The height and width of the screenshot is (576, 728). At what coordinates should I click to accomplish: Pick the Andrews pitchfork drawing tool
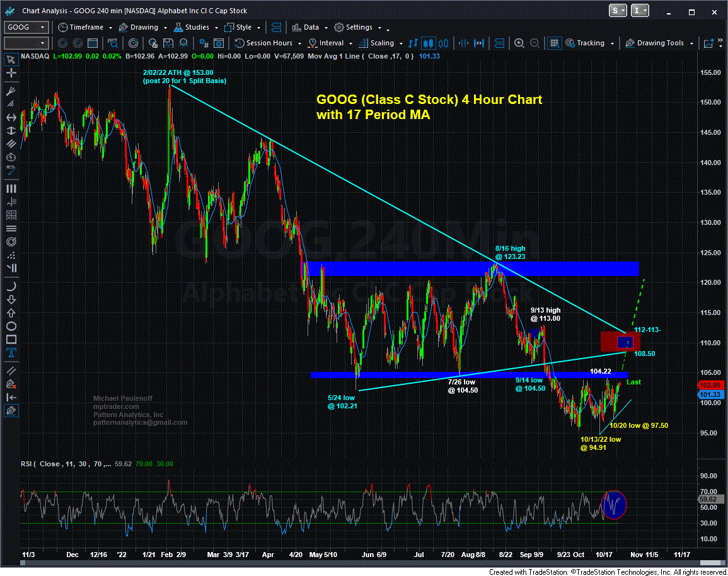tap(11, 91)
